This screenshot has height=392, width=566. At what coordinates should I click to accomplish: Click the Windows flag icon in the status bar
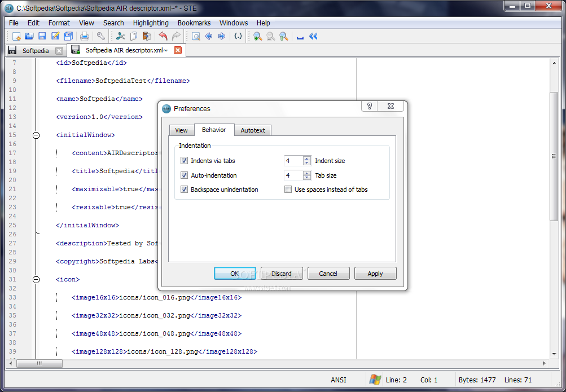click(x=375, y=380)
